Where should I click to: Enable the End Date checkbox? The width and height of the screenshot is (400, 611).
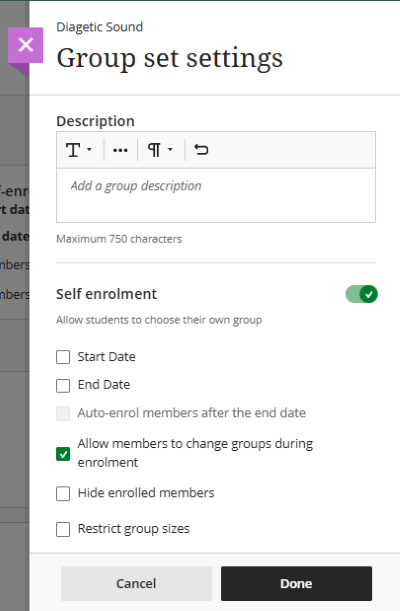[63, 385]
